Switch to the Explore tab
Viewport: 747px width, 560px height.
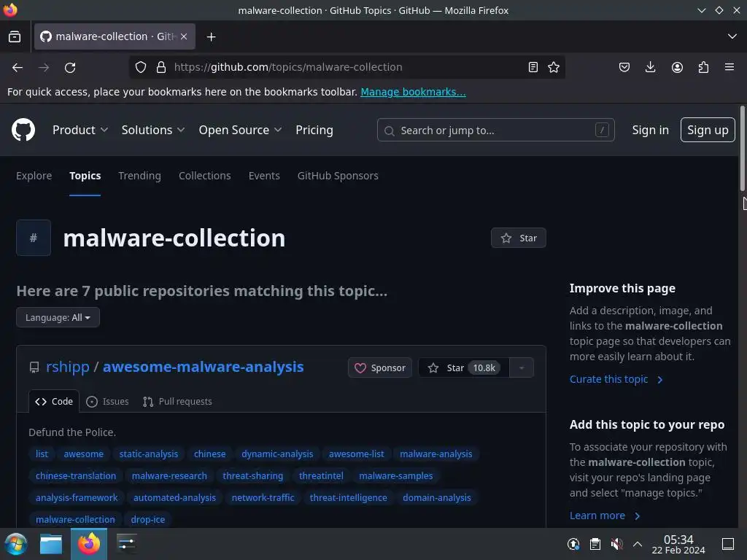34,176
